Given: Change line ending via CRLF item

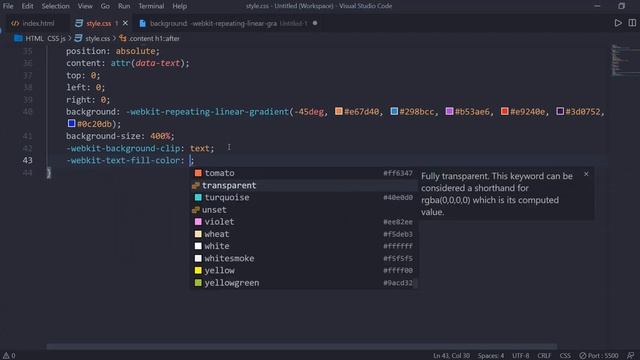Looking at the screenshot, I should pos(544,356).
